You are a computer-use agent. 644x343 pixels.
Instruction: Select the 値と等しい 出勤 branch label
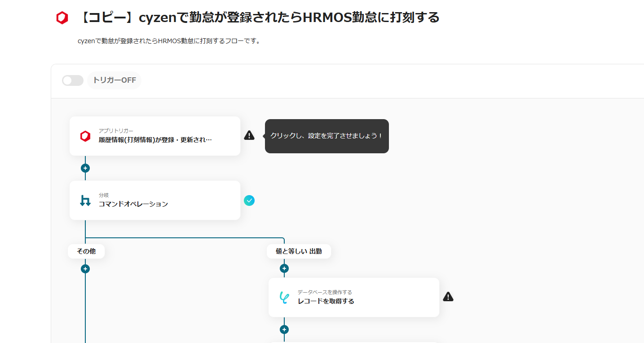coord(299,251)
